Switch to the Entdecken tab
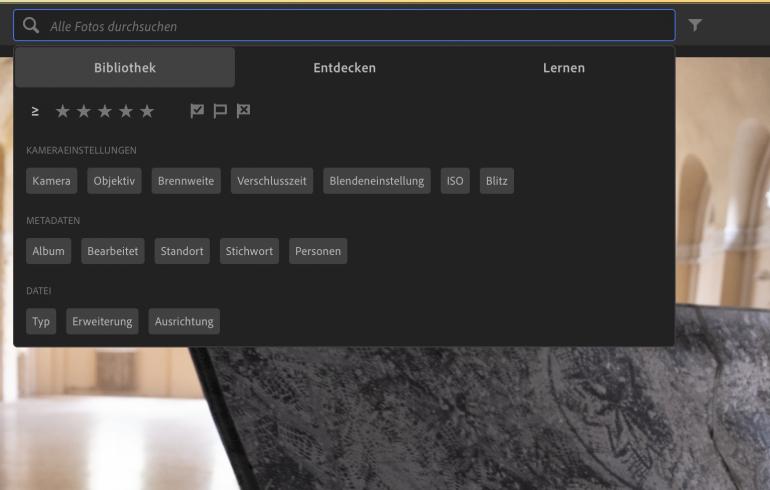 point(344,68)
